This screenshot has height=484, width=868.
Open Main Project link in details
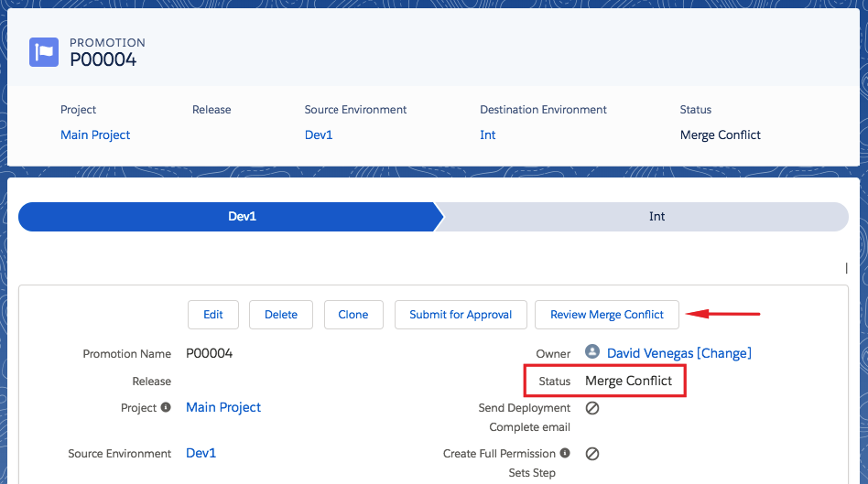click(x=223, y=407)
